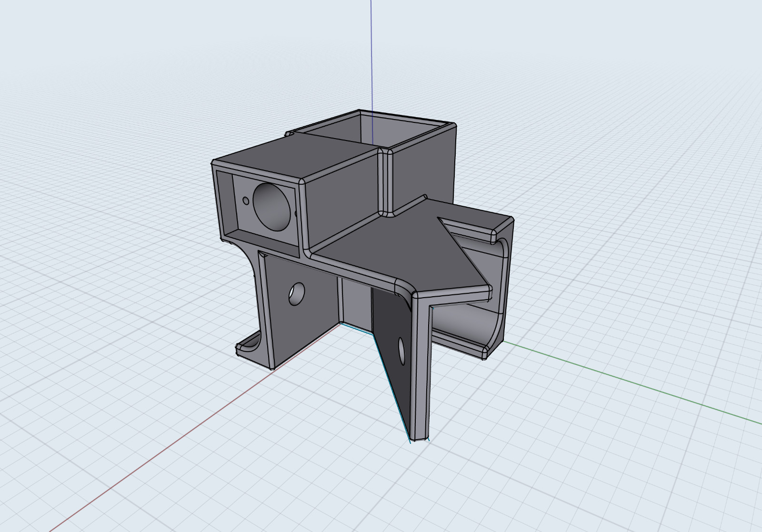The width and height of the screenshot is (762, 532).
Task: Select the round hole in the lower left side plate
Action: 297,294
